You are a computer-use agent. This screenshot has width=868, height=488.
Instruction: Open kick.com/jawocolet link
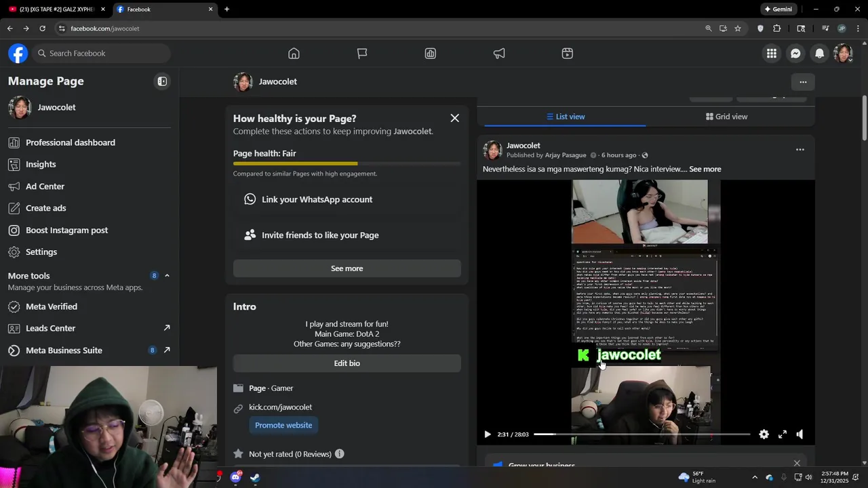pos(280,407)
